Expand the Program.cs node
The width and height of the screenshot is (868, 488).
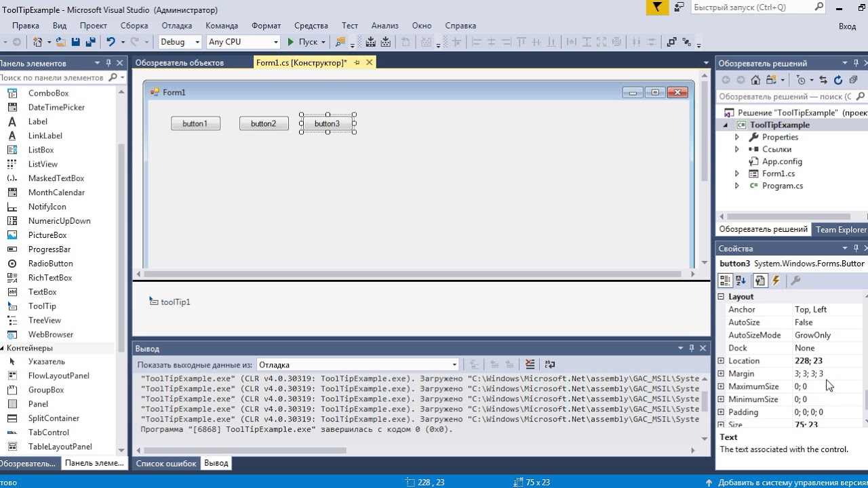[737, 186]
